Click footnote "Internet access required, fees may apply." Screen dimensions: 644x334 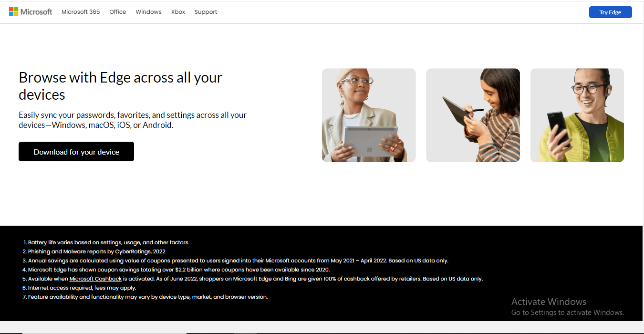(82, 288)
